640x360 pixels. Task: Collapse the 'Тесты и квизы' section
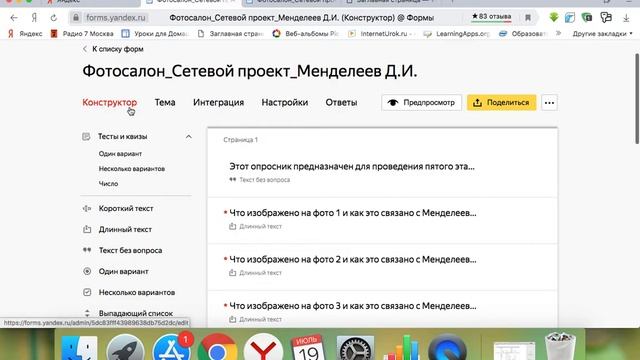click(x=189, y=137)
